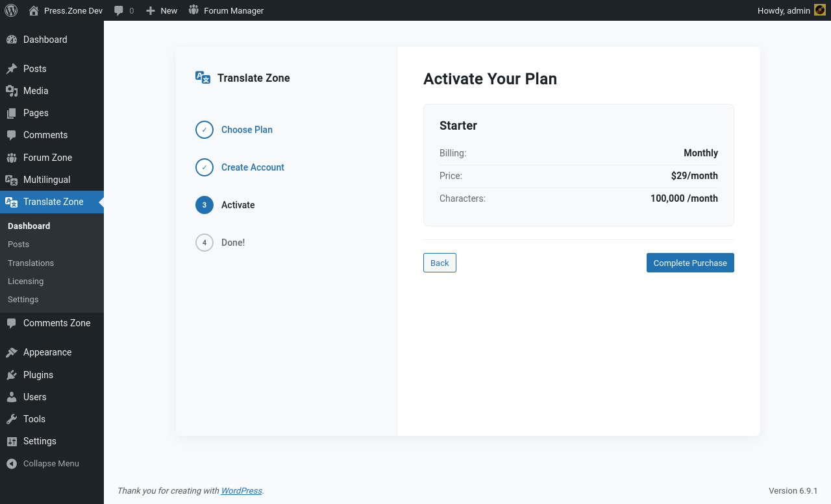Click the step 3 Activate circle
This screenshot has width=831, height=504.
205,205
